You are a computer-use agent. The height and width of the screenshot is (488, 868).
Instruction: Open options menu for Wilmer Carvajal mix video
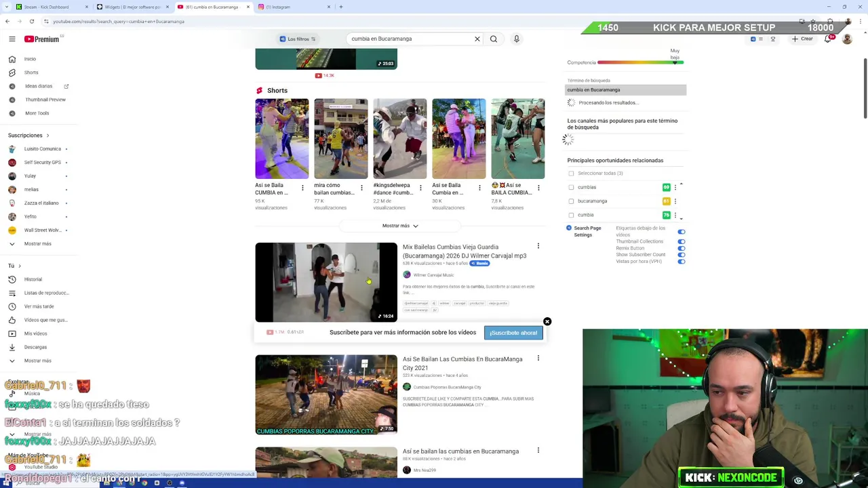538,246
